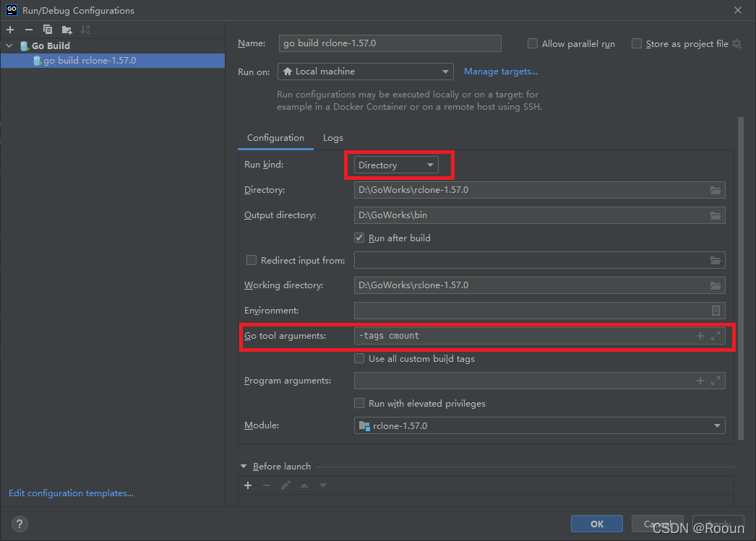Open Edit configuration templates link
Viewport: 756px width, 541px height.
[71, 493]
